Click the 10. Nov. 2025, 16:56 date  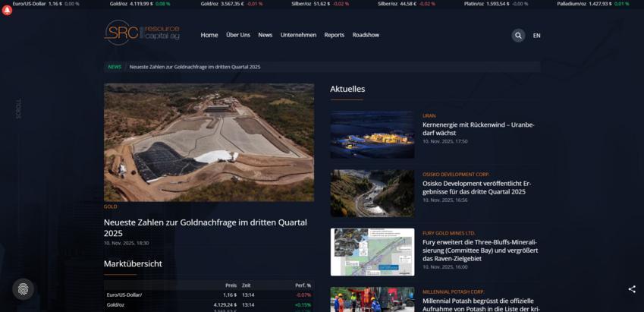pos(445,200)
